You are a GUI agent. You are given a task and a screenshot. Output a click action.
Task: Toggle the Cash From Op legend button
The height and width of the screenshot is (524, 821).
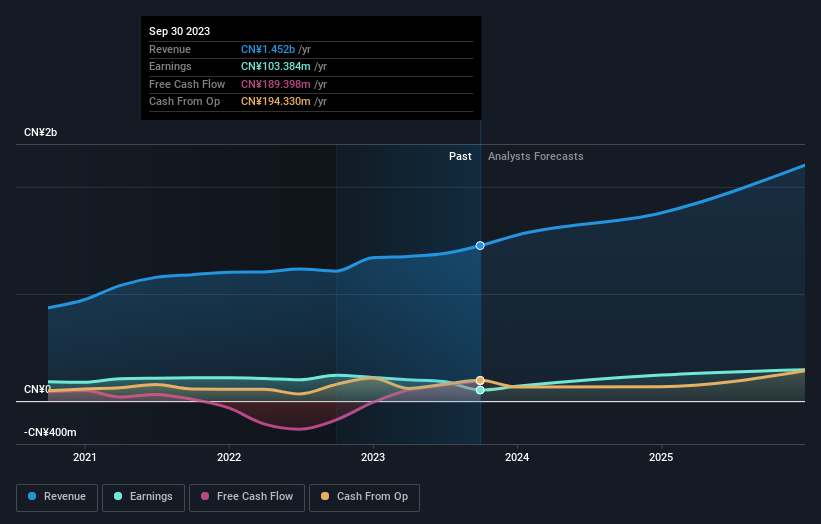point(364,497)
